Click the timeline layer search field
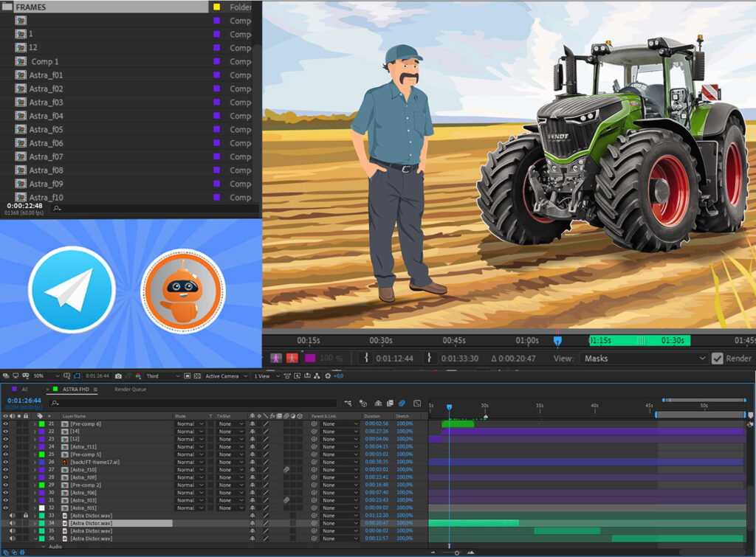 coord(193,404)
